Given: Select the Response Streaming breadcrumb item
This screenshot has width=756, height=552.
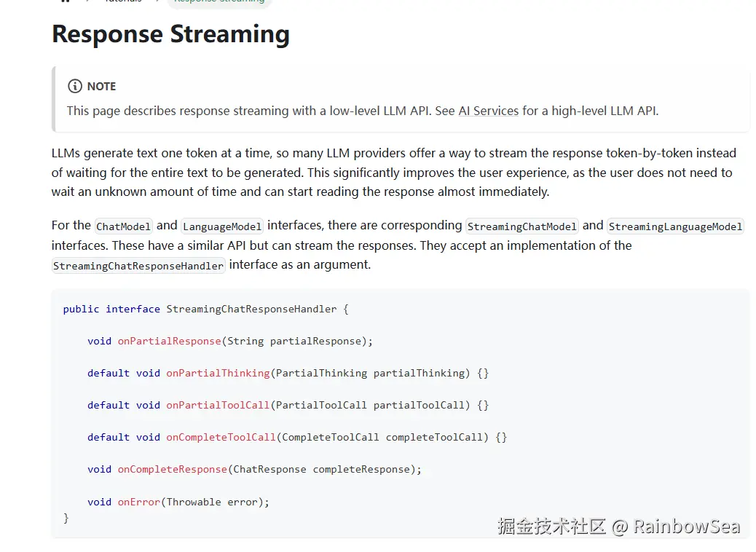Looking at the screenshot, I should pyautogui.click(x=219, y=1).
